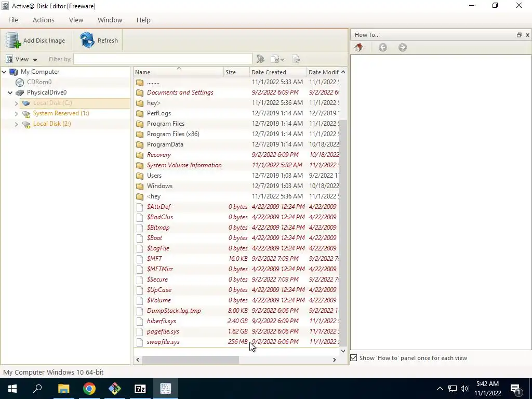This screenshot has height=399, width=532.
Task: Sort by the Date Modified column header
Action: (x=323, y=72)
